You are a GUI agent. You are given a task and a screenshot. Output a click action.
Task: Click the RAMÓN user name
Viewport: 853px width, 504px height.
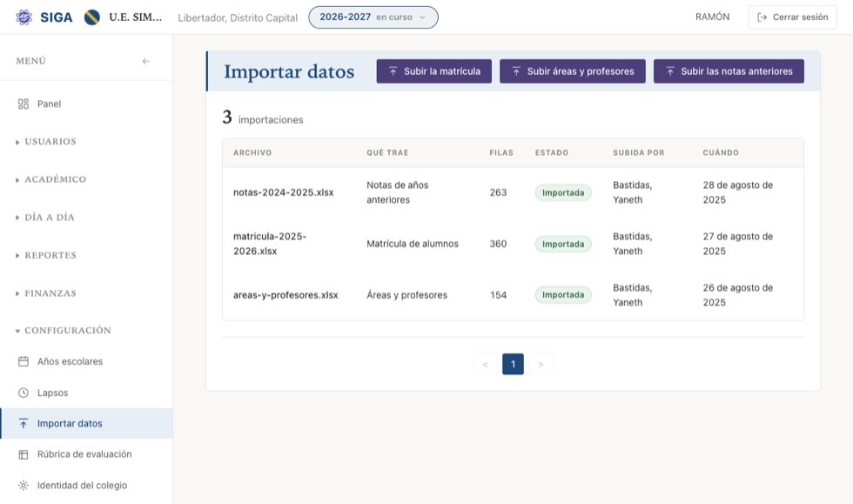[713, 17]
